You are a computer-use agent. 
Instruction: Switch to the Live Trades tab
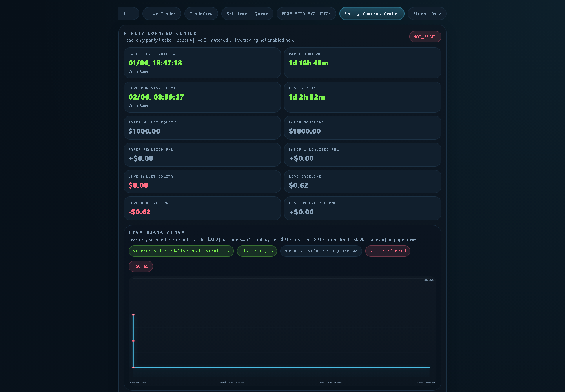(x=162, y=14)
